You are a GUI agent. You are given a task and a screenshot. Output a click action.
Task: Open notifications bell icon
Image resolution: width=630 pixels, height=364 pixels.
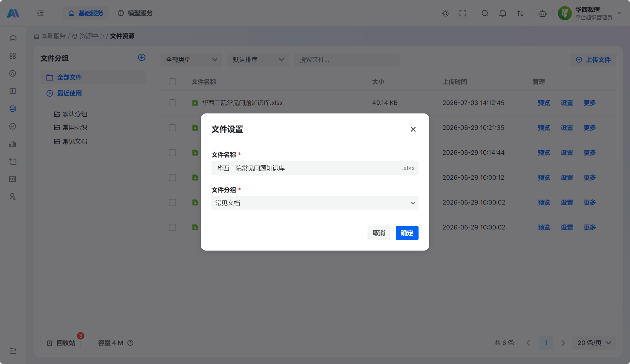(x=503, y=13)
